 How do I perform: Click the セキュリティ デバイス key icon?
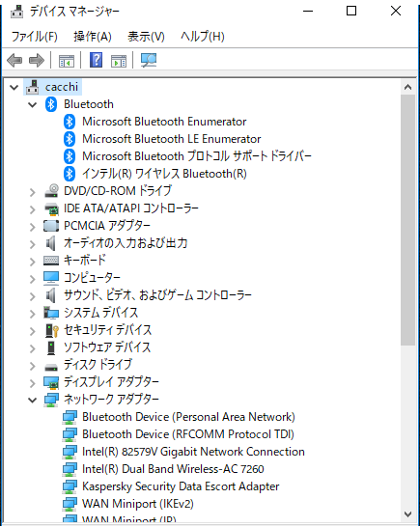click(52, 330)
